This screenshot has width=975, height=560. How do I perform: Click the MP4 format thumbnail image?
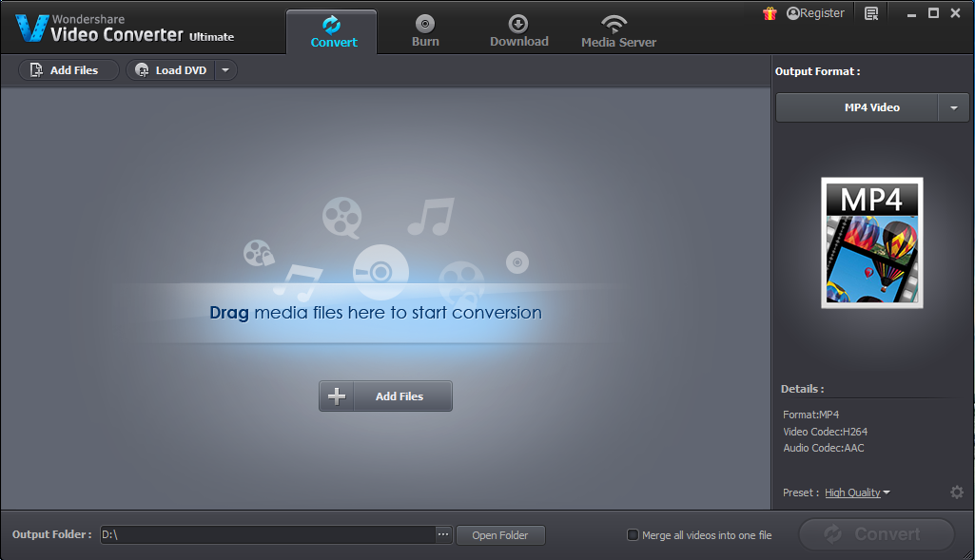(871, 242)
